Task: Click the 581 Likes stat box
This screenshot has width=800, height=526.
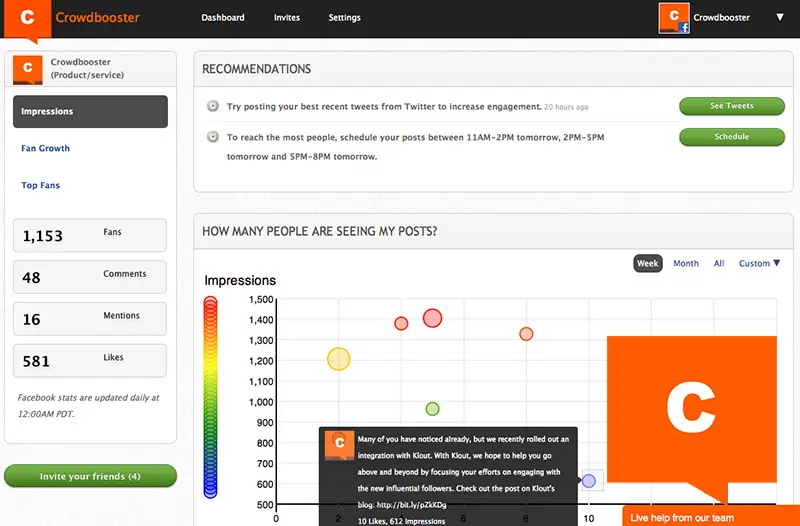Action: point(90,361)
